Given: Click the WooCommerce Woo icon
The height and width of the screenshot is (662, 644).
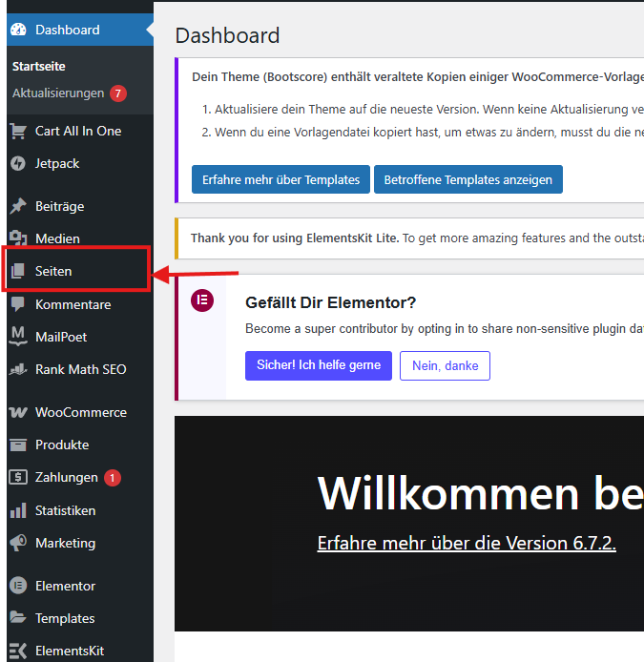Looking at the screenshot, I should pyautogui.click(x=17, y=413).
